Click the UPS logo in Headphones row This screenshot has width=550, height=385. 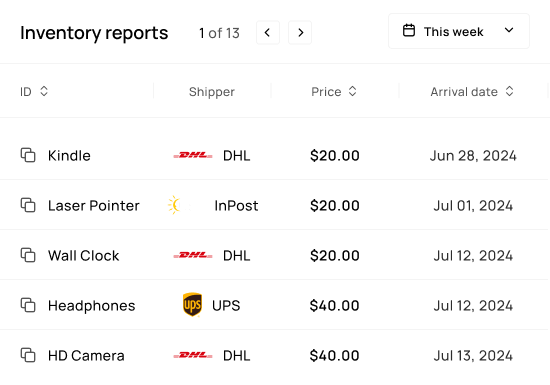click(x=192, y=305)
